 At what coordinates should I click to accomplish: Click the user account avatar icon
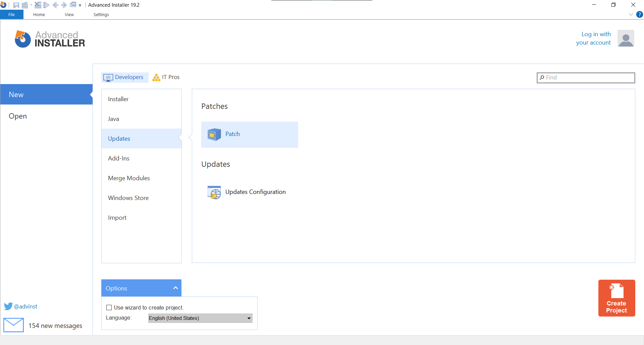(626, 38)
